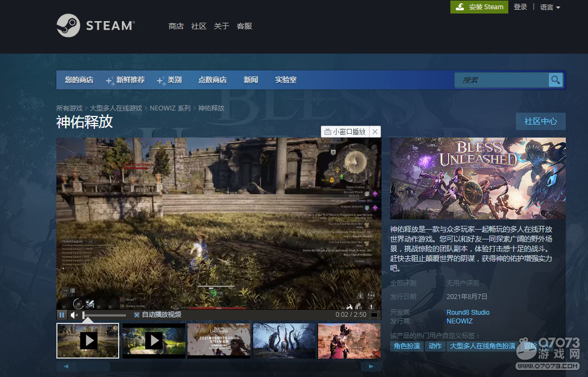The width and height of the screenshot is (588, 377).
Task: Open the 新闻 tab
Action: coord(251,80)
